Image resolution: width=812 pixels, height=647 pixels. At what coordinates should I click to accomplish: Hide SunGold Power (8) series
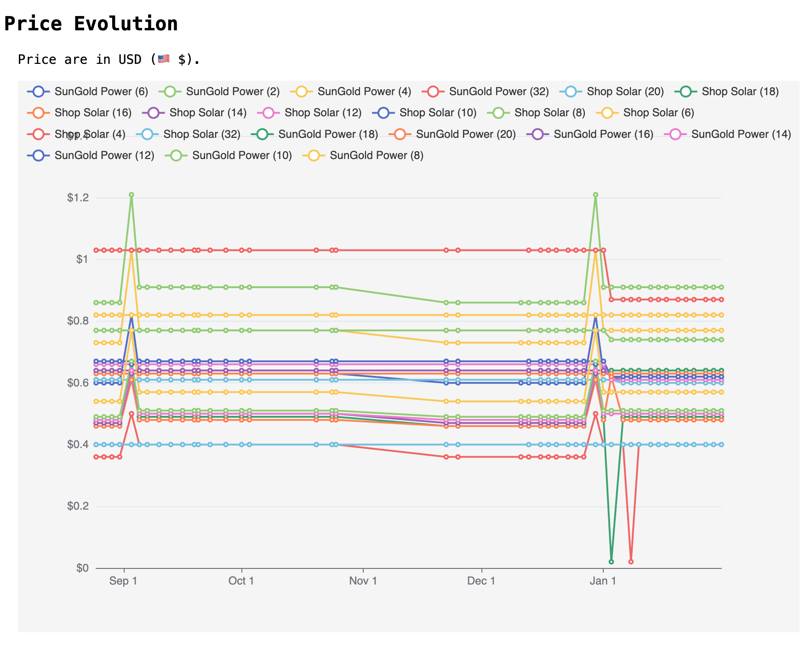click(363, 155)
